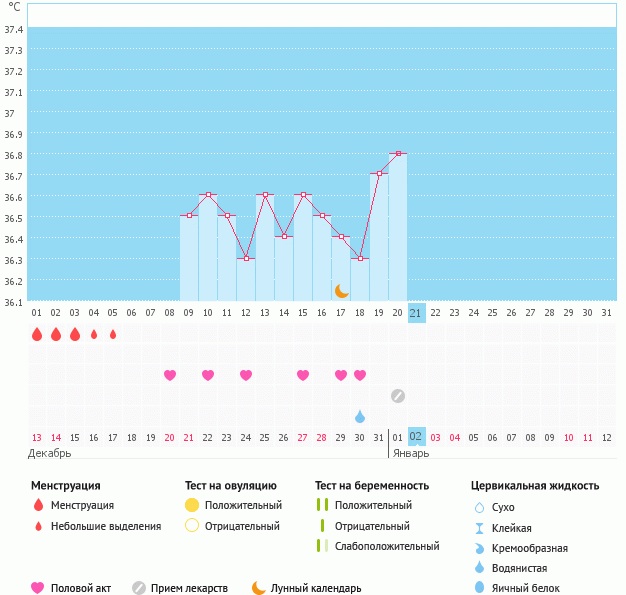Click the 36.8 temperature point on day 20
Image resolution: width=626 pixels, height=595 pixels.
click(x=398, y=153)
